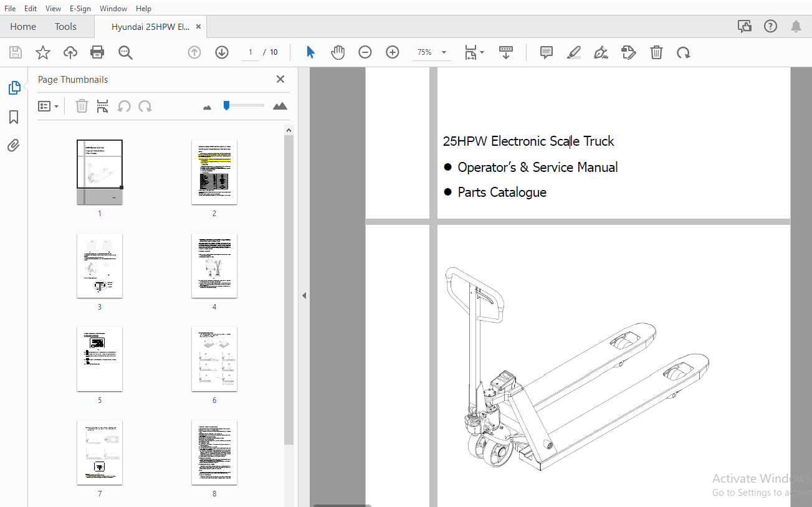Rotate thumbnail pages counterclockwise
The image size is (812, 507).
[x=124, y=106]
